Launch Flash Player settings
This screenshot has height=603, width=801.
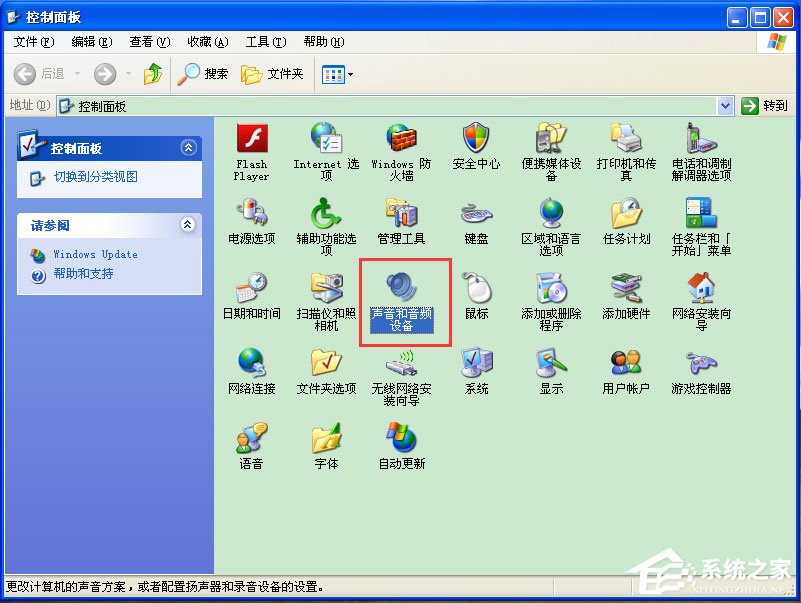(251, 145)
